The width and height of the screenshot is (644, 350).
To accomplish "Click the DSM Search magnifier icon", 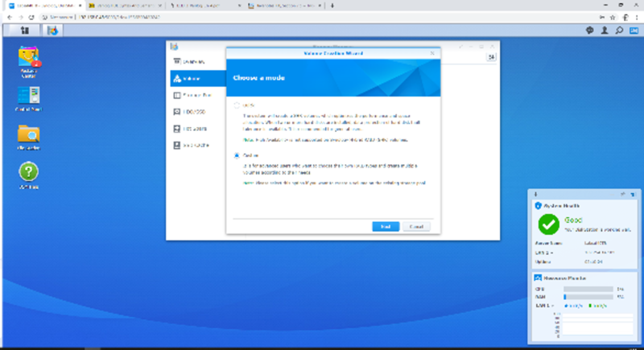I will (x=619, y=31).
